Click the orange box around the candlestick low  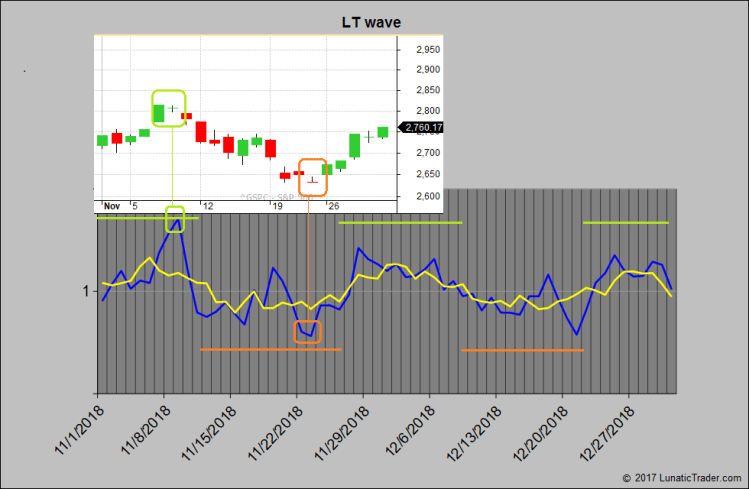(x=313, y=176)
